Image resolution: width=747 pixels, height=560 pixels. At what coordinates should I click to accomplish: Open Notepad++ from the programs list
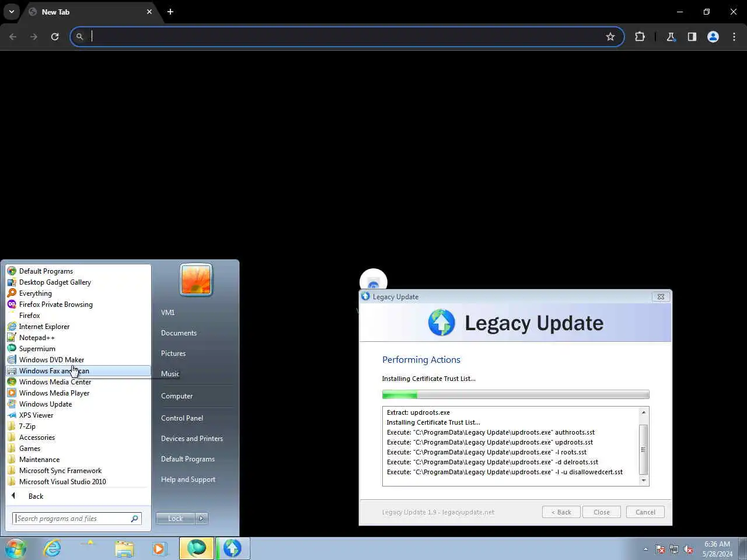(78, 338)
